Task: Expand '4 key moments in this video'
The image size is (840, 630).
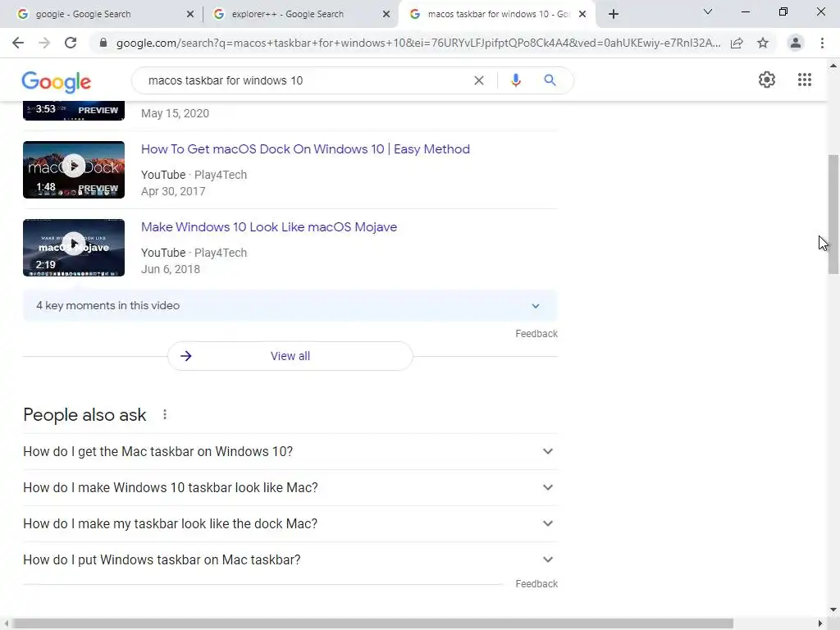Action: coord(290,306)
